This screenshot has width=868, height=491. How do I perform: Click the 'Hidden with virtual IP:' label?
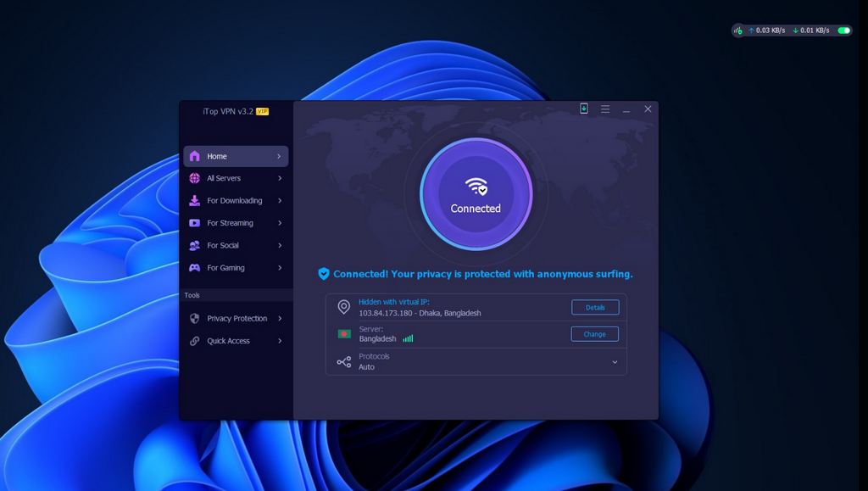point(393,302)
